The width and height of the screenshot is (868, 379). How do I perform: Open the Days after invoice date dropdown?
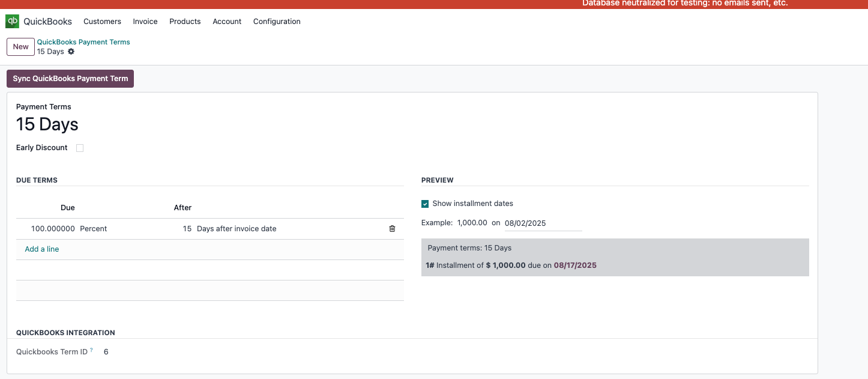[237, 229]
